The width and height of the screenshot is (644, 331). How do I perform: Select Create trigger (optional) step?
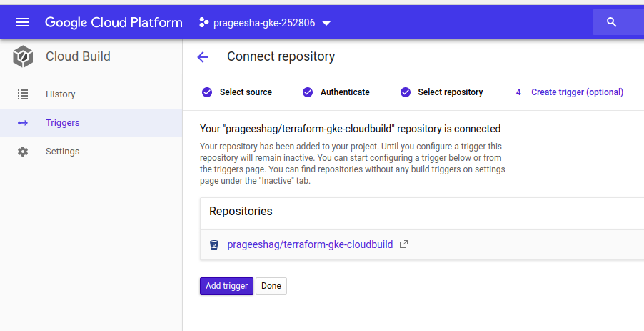point(570,92)
